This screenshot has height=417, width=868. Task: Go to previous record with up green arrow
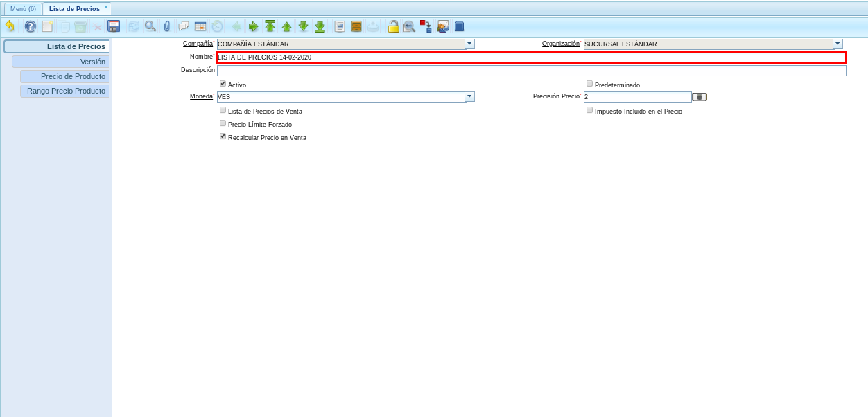tap(286, 26)
